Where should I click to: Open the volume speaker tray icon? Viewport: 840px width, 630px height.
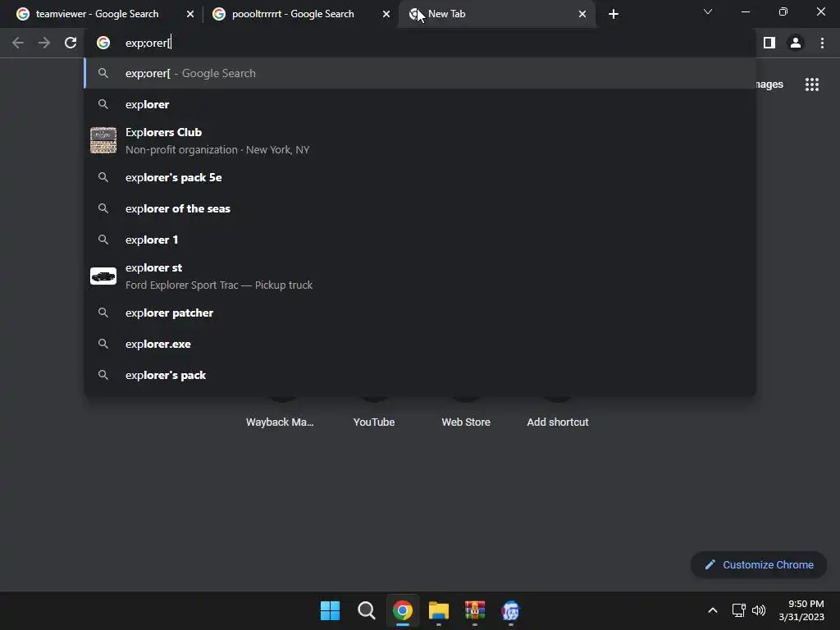[759, 610]
